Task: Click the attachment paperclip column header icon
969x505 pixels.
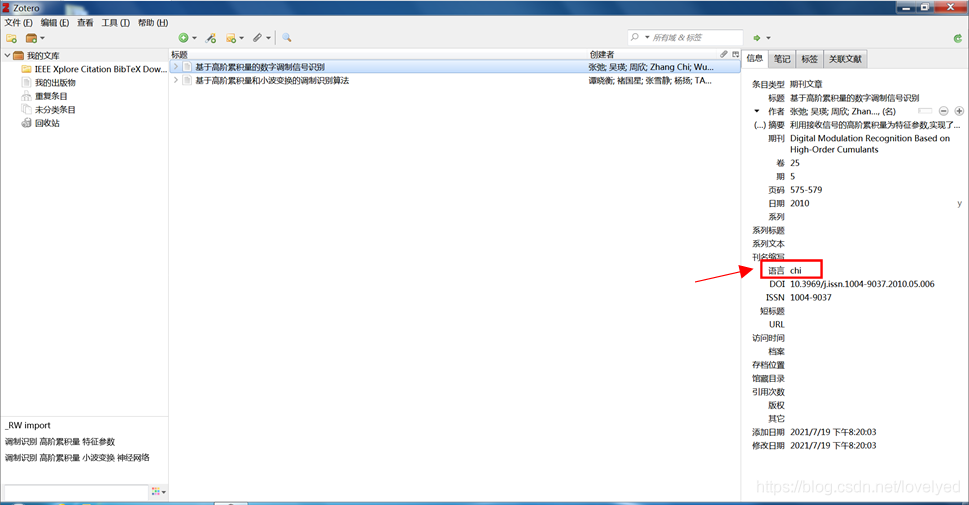Action: (724, 54)
